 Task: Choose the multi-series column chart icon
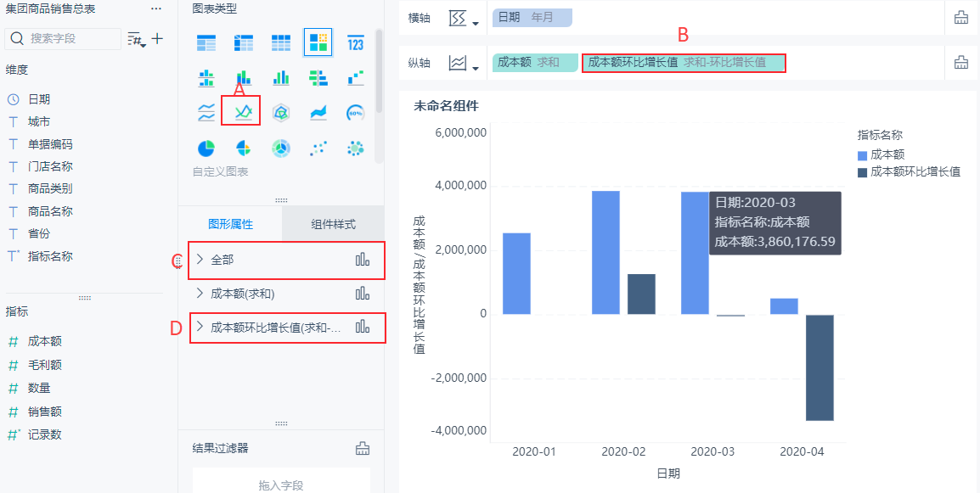pyautogui.click(x=280, y=77)
